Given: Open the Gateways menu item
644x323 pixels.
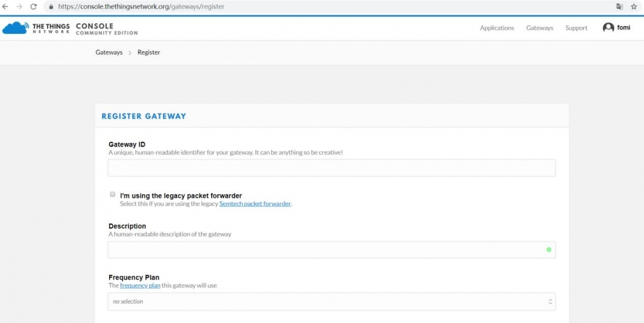Looking at the screenshot, I should (540, 28).
